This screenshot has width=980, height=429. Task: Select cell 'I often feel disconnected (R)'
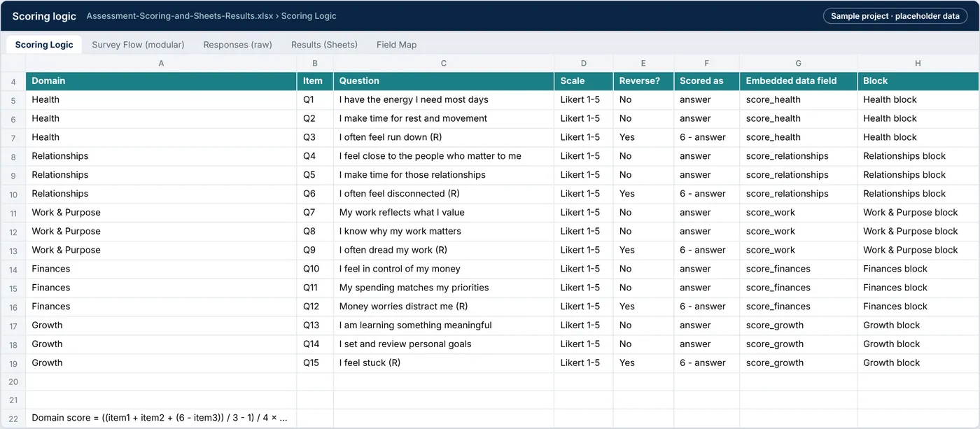(x=444, y=194)
